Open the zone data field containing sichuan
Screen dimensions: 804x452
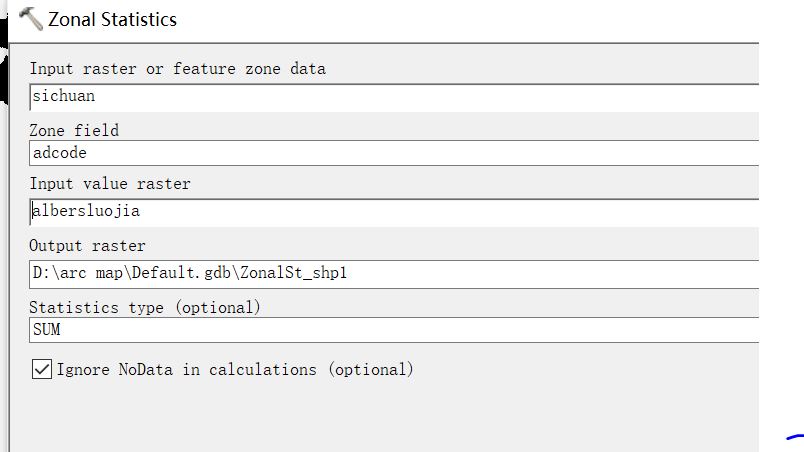coord(394,97)
